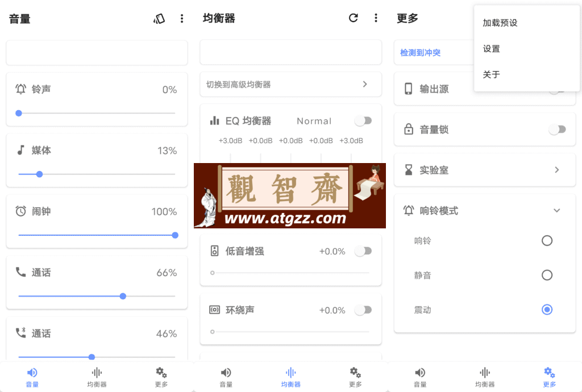Click the 切换到高级均衡器 text
The image size is (582, 392).
tap(238, 85)
